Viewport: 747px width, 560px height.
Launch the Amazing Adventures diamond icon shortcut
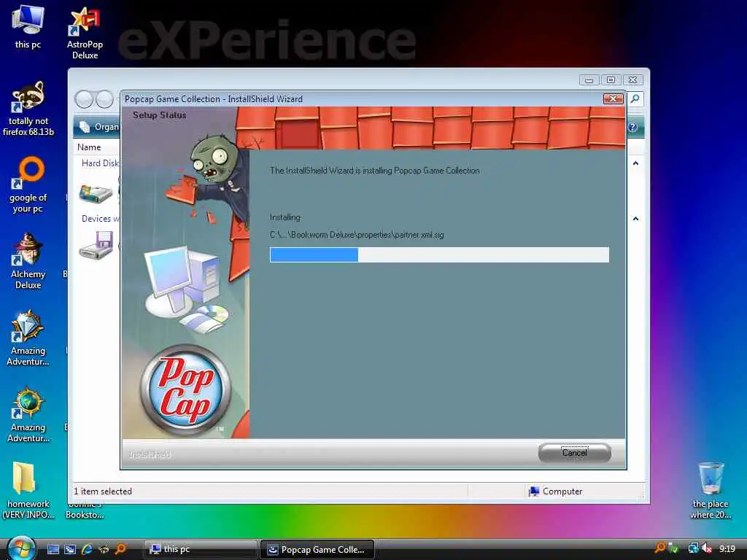(28, 338)
